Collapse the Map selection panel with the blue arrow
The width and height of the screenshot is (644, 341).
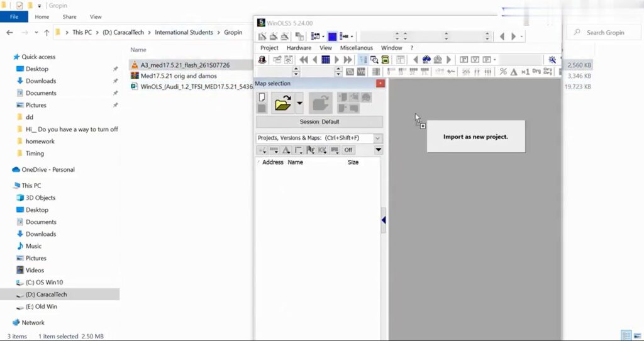[384, 220]
